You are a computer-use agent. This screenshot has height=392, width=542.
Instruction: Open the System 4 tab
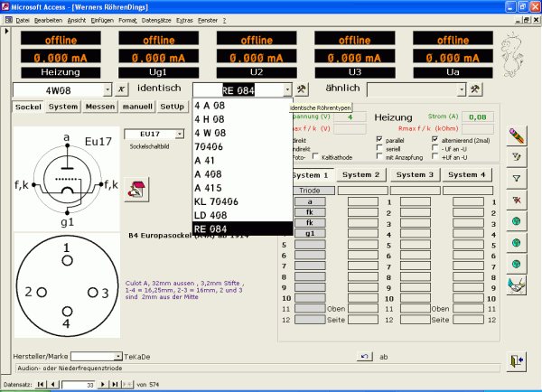pyautogui.click(x=467, y=175)
